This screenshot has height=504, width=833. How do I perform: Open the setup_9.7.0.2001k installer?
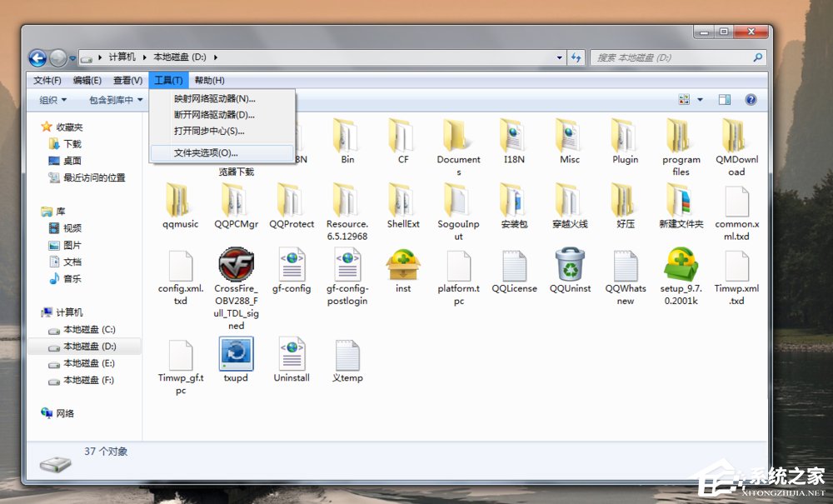681,266
